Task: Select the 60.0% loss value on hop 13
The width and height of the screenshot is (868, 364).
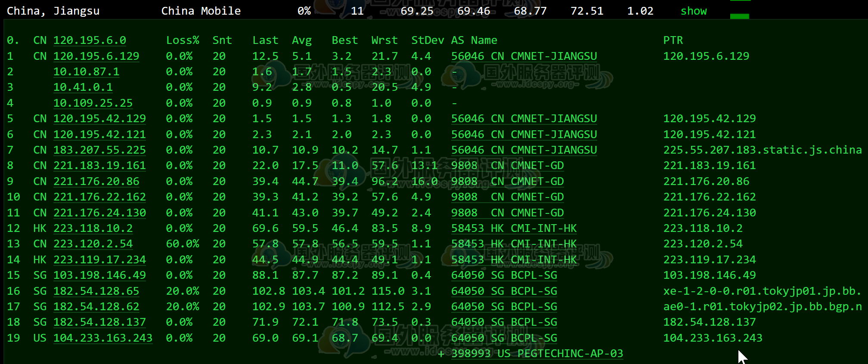Action: click(x=183, y=244)
